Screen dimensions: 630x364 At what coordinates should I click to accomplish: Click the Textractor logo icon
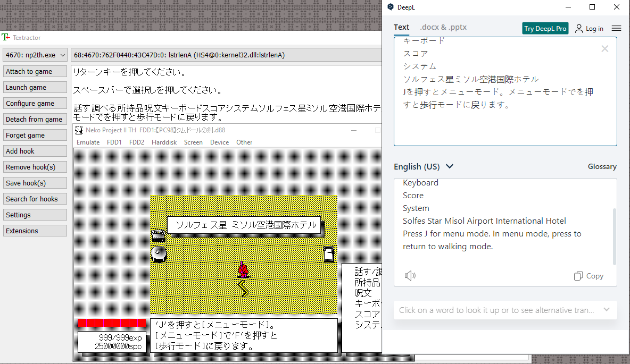[x=6, y=37]
